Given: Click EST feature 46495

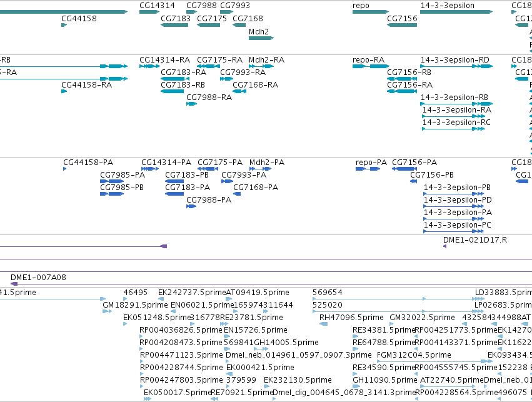Looking at the screenshot, I should pyautogui.click(x=125, y=299).
